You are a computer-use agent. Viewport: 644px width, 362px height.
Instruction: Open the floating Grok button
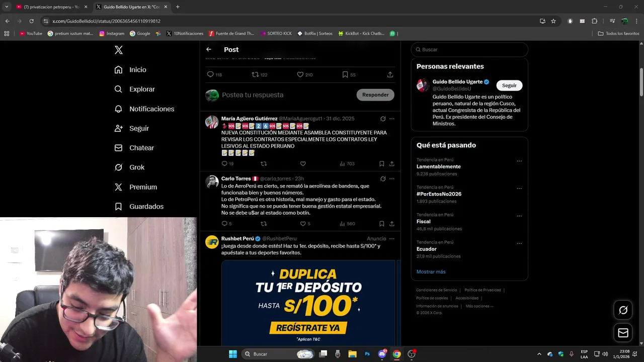(x=623, y=310)
